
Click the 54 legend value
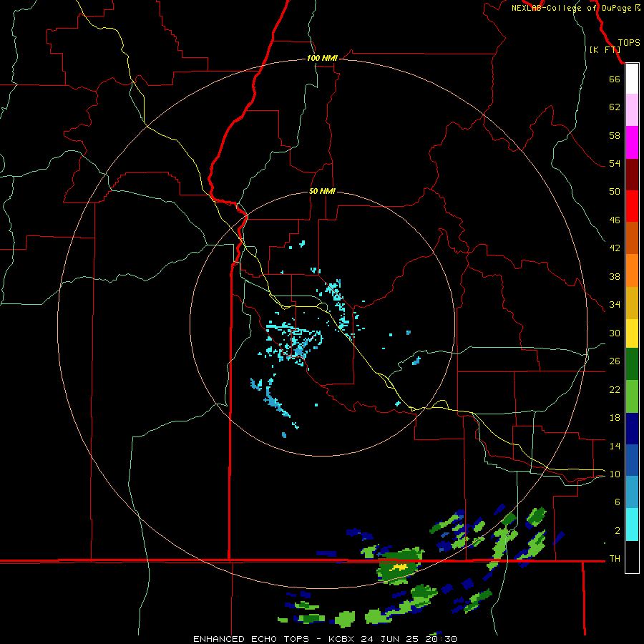click(615, 163)
